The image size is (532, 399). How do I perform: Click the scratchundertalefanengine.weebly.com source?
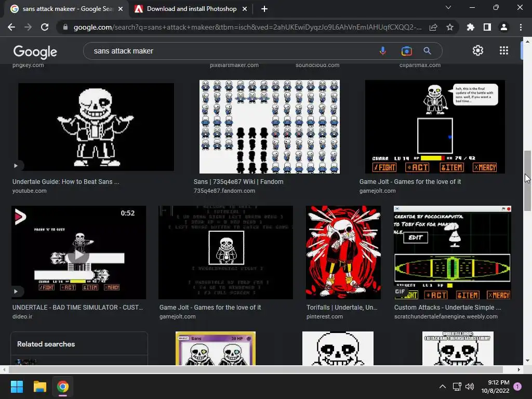pyautogui.click(x=446, y=316)
